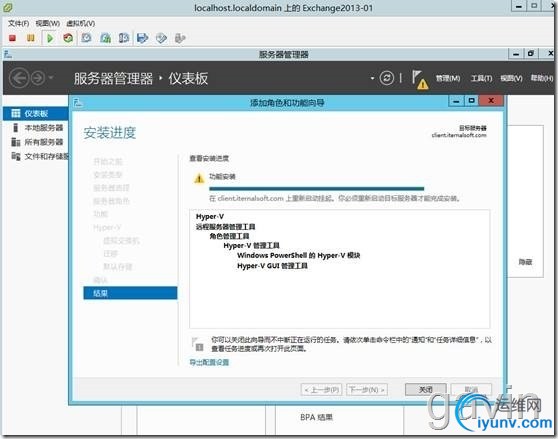Click the 下一步(N) > button
Viewport: 558px width, 439px height.
coord(367,390)
